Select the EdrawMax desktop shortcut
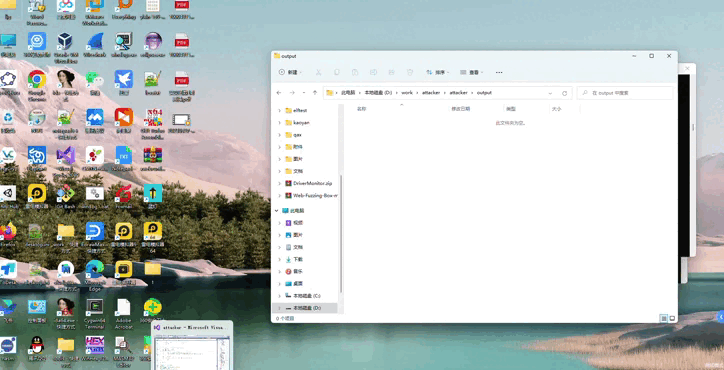Image resolution: width=724 pixels, height=370 pixels. click(x=95, y=237)
